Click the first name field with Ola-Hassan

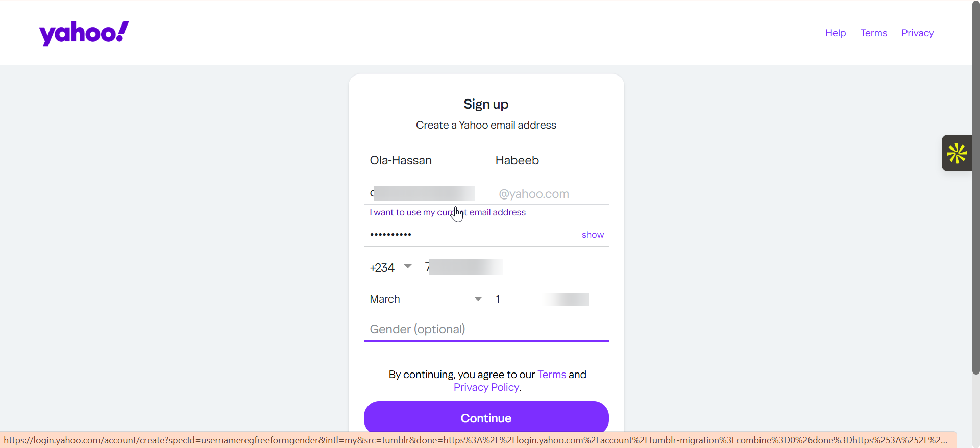click(423, 160)
